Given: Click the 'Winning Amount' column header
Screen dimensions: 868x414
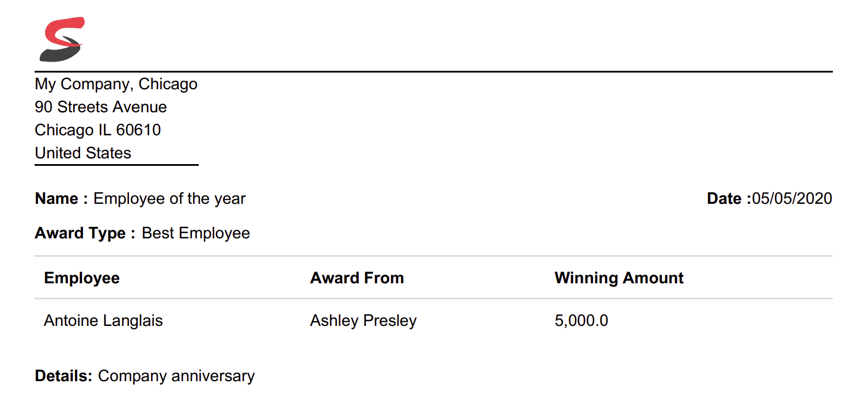Looking at the screenshot, I should [x=619, y=278].
